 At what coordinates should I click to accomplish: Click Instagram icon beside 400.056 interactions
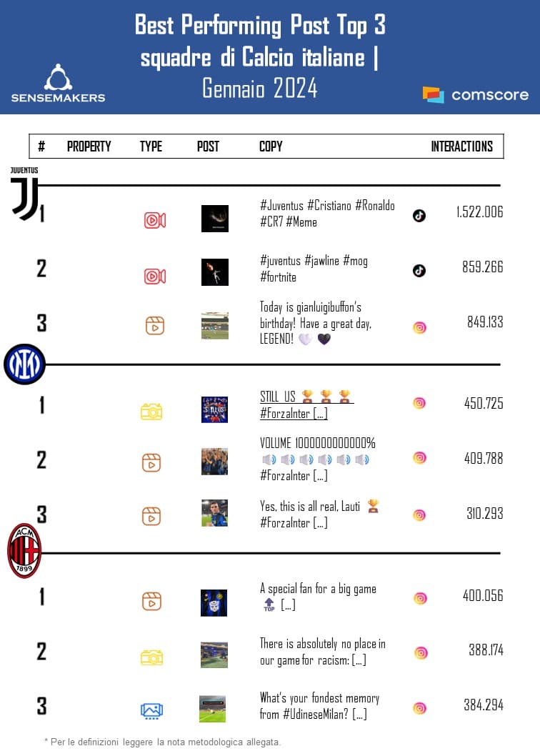pyautogui.click(x=420, y=599)
